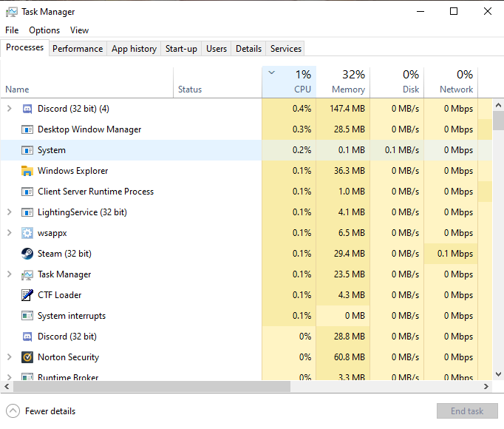Click the End task button
This screenshot has height=429, width=504.
(x=467, y=411)
